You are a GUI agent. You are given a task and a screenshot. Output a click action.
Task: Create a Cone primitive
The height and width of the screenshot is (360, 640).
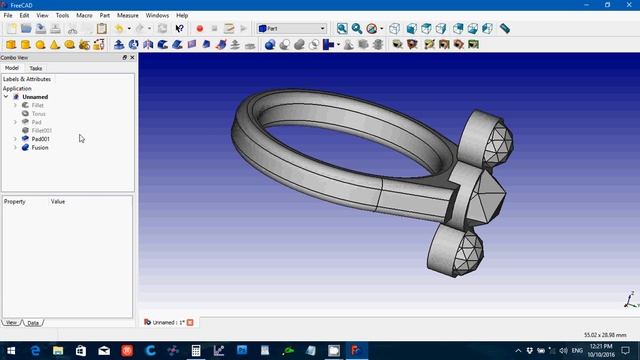click(x=55, y=44)
